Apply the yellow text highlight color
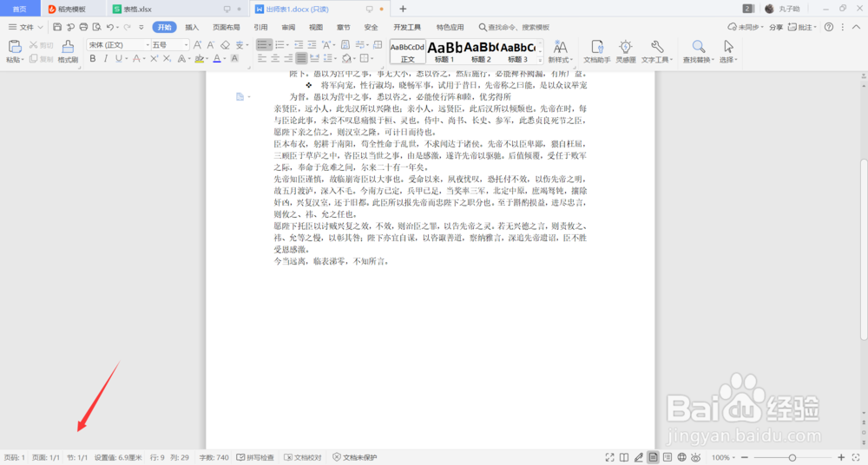The image size is (868, 465). point(200,59)
